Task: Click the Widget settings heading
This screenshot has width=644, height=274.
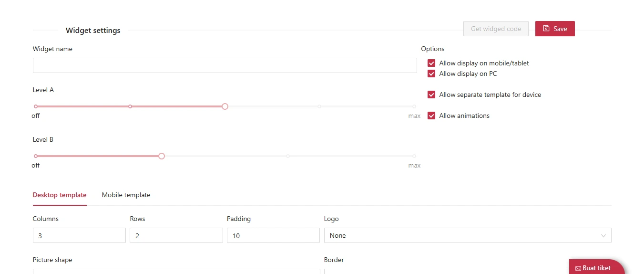Action: [x=93, y=31]
